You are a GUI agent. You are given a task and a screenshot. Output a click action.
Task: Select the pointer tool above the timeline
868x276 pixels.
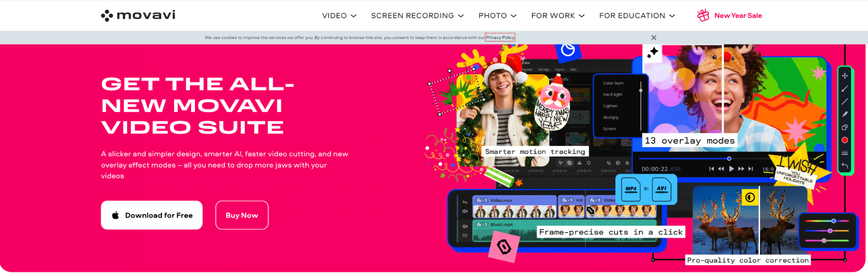(x=561, y=163)
